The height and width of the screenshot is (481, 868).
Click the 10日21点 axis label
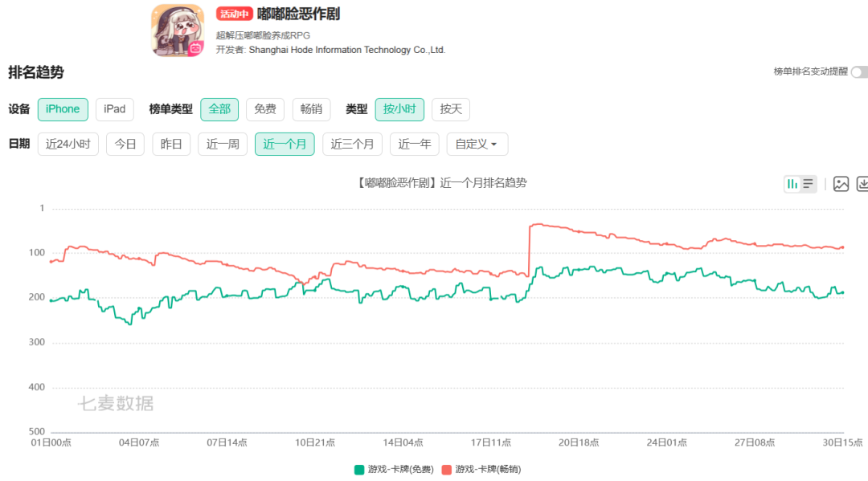tap(315, 442)
